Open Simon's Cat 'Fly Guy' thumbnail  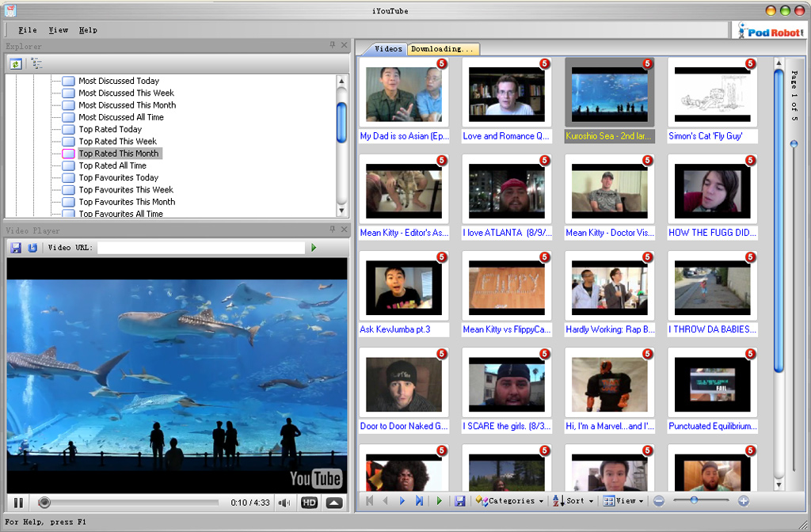pos(712,94)
